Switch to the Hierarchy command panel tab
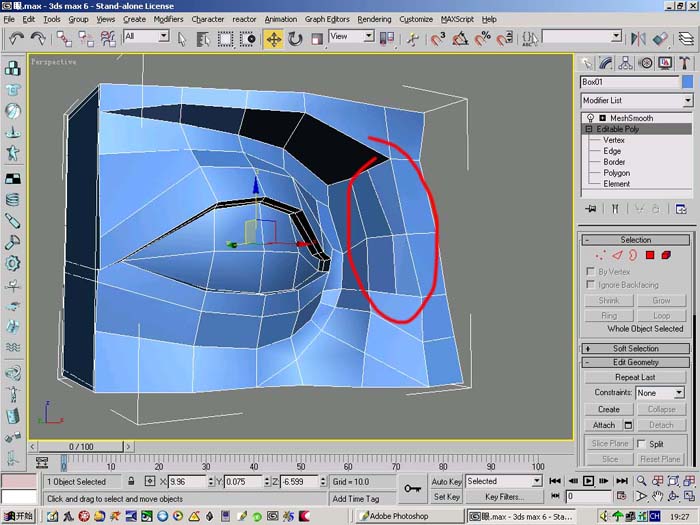700x525 pixels. pos(625,63)
